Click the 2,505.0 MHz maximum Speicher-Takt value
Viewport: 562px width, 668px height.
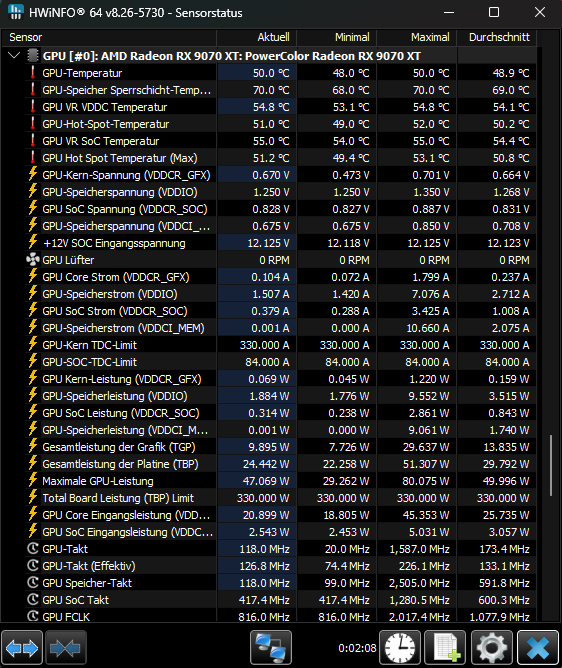point(419,583)
